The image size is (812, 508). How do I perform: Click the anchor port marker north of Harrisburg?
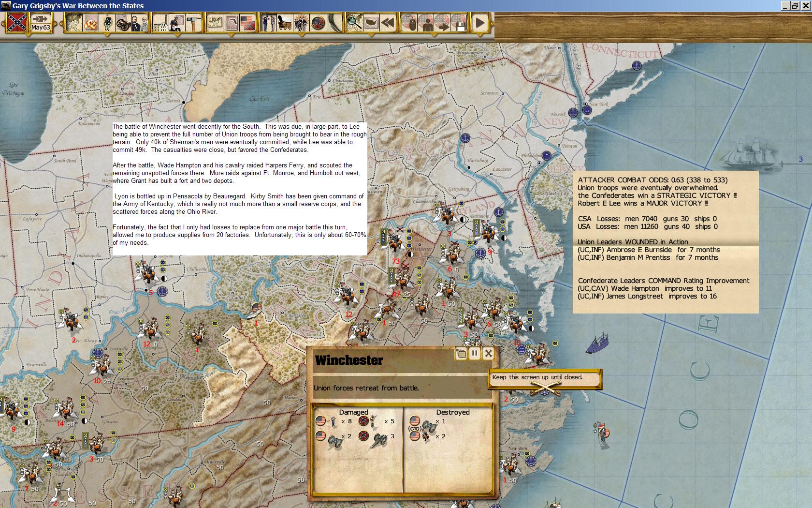point(465,139)
